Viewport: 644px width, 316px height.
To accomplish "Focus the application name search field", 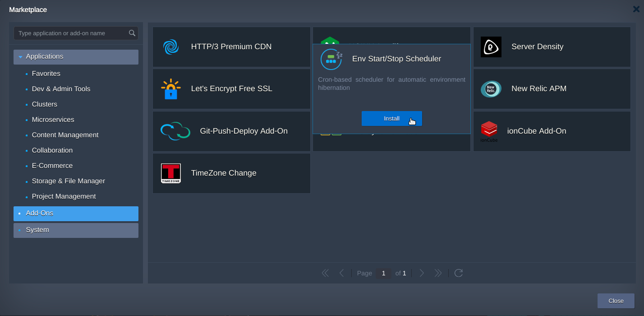I will pos(76,33).
